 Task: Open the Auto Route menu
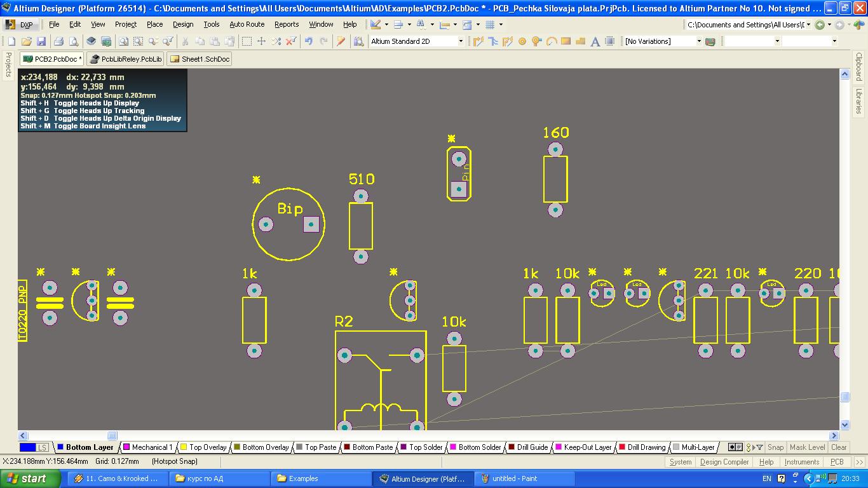247,24
